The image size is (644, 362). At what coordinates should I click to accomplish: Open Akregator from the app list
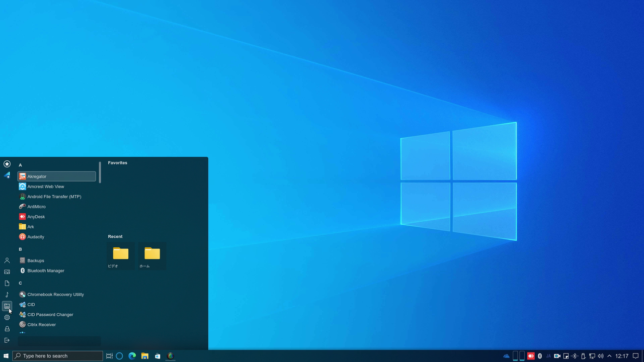(56, 176)
